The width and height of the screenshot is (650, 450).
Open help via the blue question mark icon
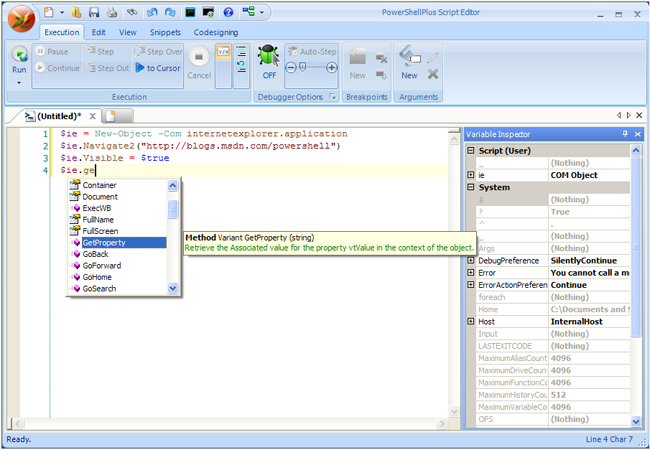228,12
